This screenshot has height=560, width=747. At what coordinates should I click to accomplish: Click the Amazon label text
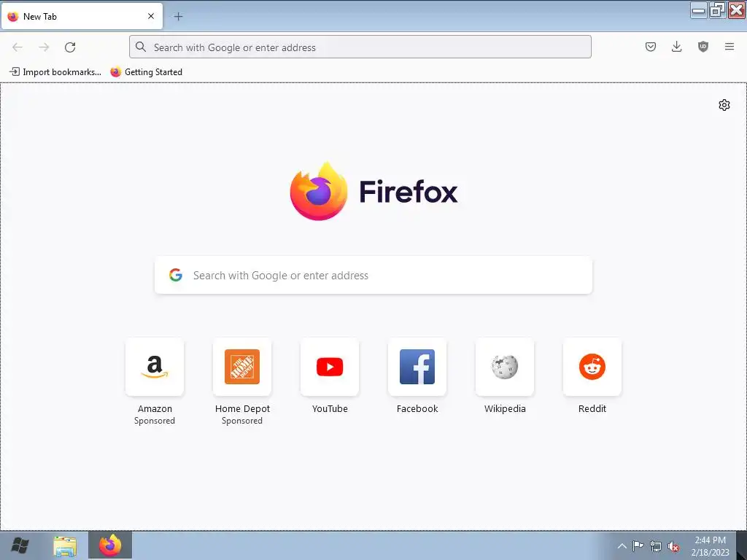pyautogui.click(x=155, y=408)
